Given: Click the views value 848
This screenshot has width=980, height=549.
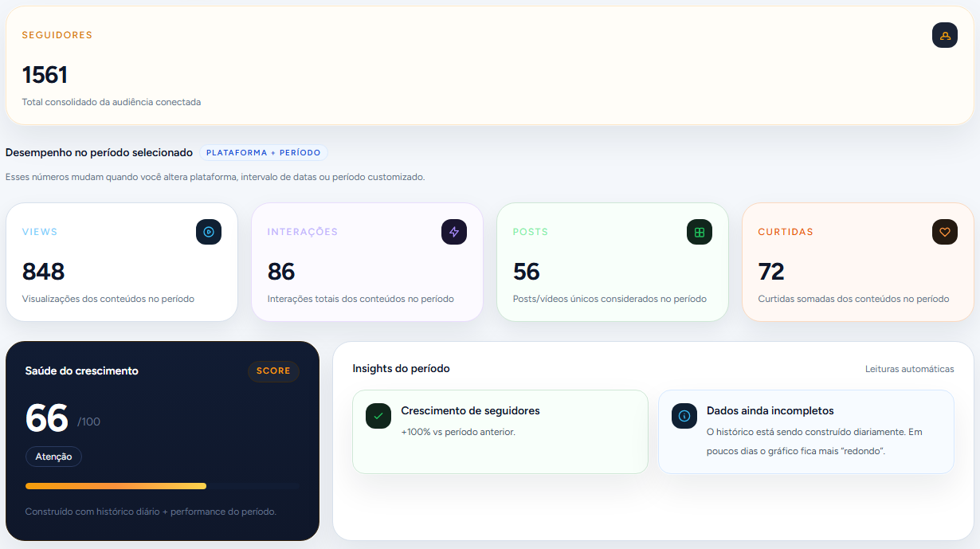Looking at the screenshot, I should coord(43,272).
